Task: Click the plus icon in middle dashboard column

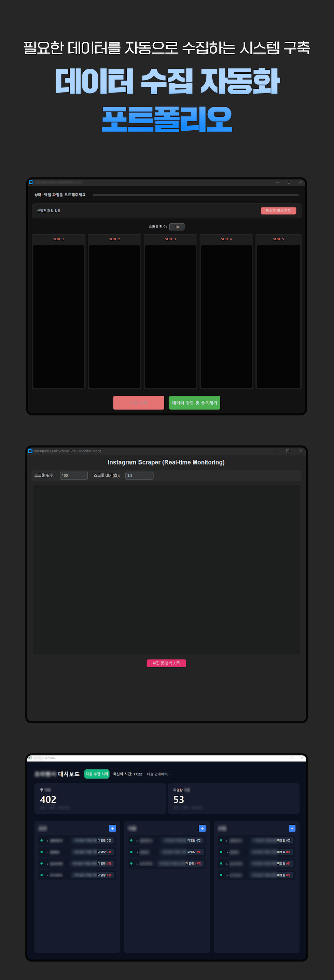Action: click(x=203, y=828)
